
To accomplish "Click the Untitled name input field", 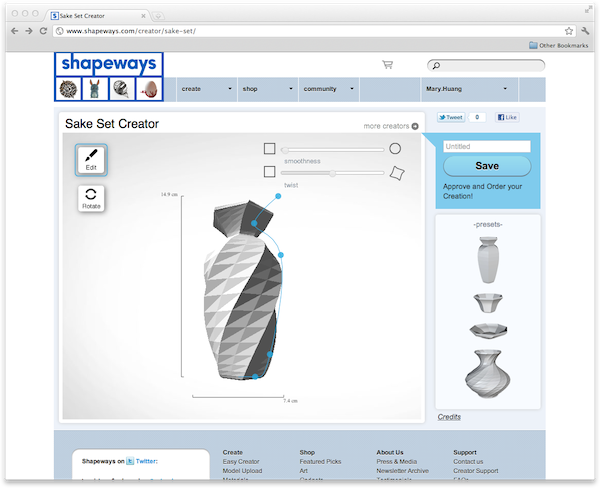I will (487, 146).
